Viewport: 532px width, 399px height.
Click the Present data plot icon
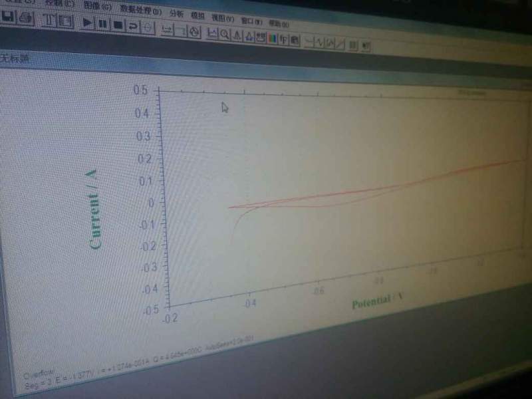tap(212, 33)
